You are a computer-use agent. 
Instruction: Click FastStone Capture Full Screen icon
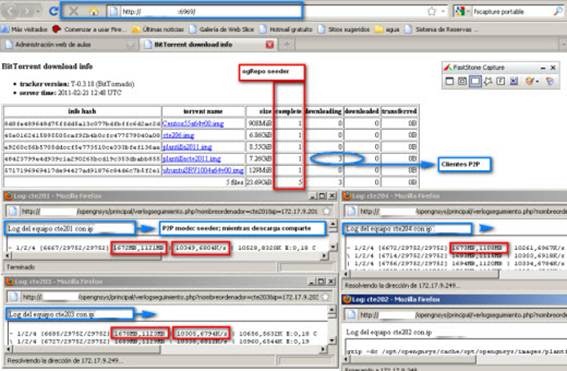(x=501, y=81)
